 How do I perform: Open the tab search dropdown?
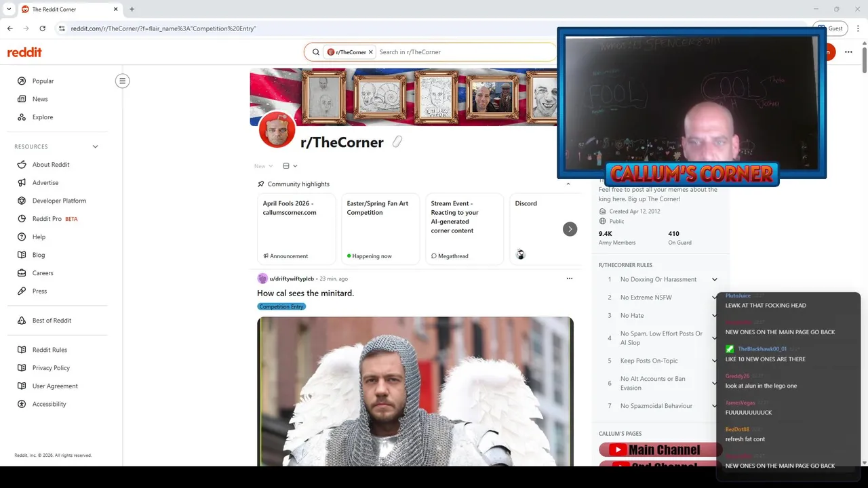(8, 9)
